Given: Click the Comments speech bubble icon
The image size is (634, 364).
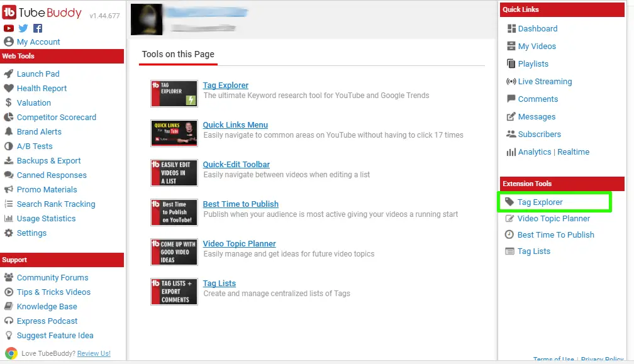Looking at the screenshot, I should click(x=511, y=99).
